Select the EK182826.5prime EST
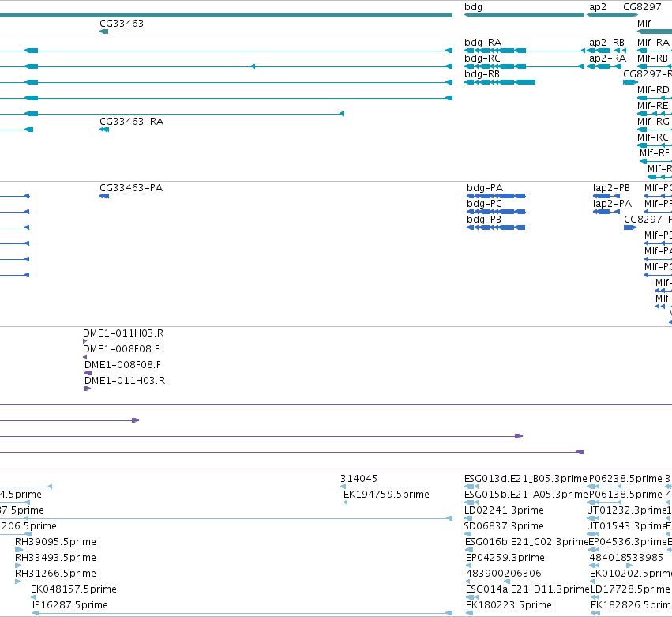 [595, 613]
